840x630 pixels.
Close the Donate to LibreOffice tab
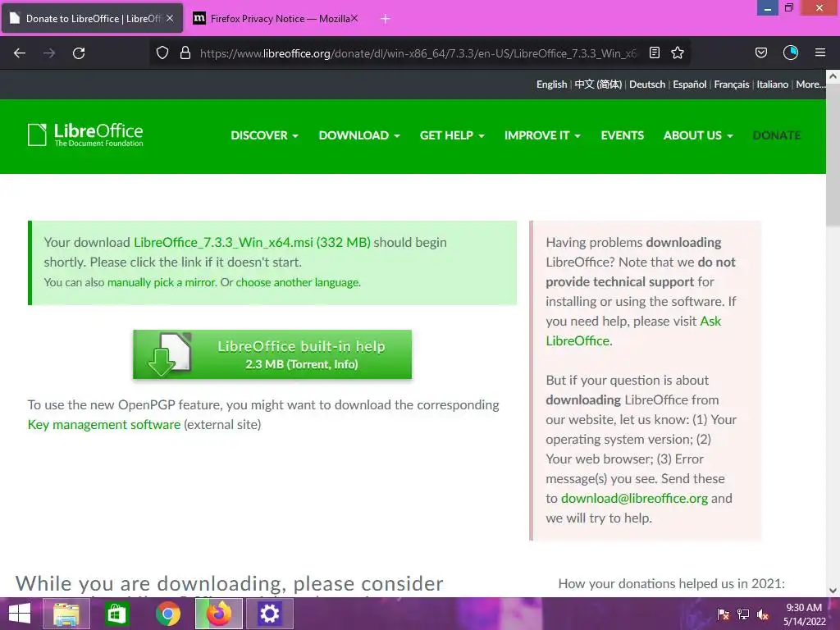[x=170, y=18]
